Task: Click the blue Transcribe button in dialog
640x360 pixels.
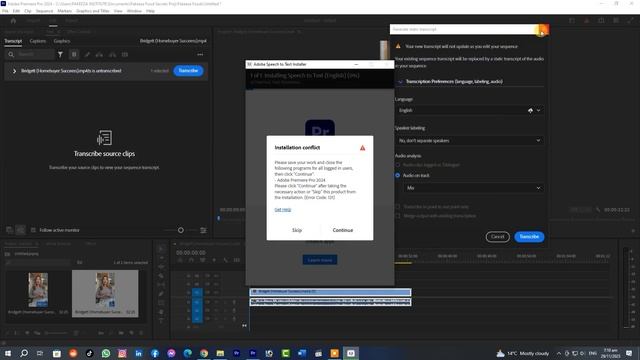Action: 529,237
